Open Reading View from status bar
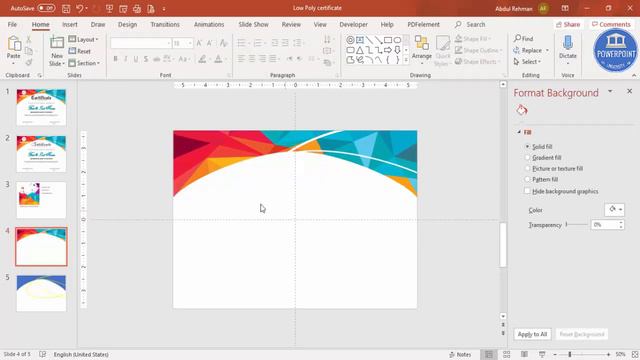Screen dimensions: 640x360 pyautogui.click(x=524, y=354)
